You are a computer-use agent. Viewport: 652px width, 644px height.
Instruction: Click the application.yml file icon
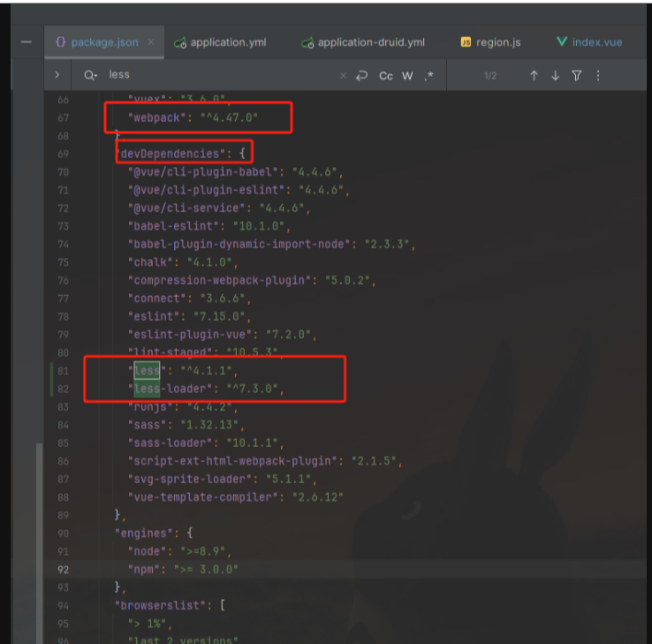[180, 42]
